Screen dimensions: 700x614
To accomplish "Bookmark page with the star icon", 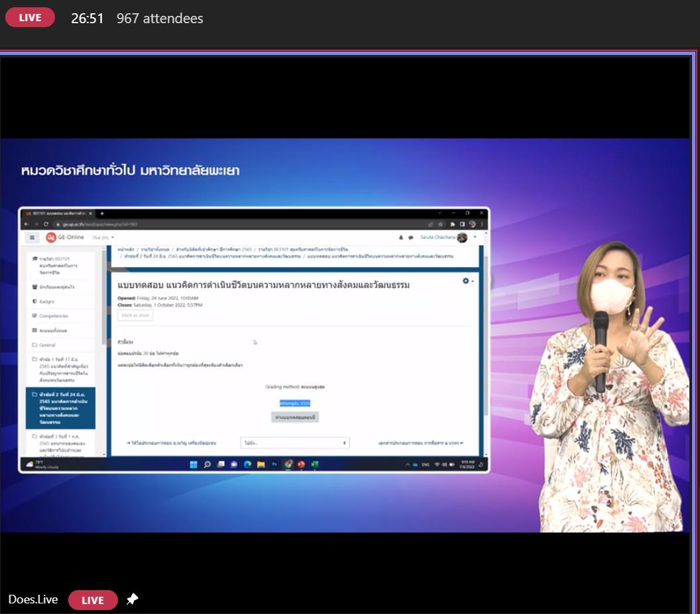I will click(441, 224).
